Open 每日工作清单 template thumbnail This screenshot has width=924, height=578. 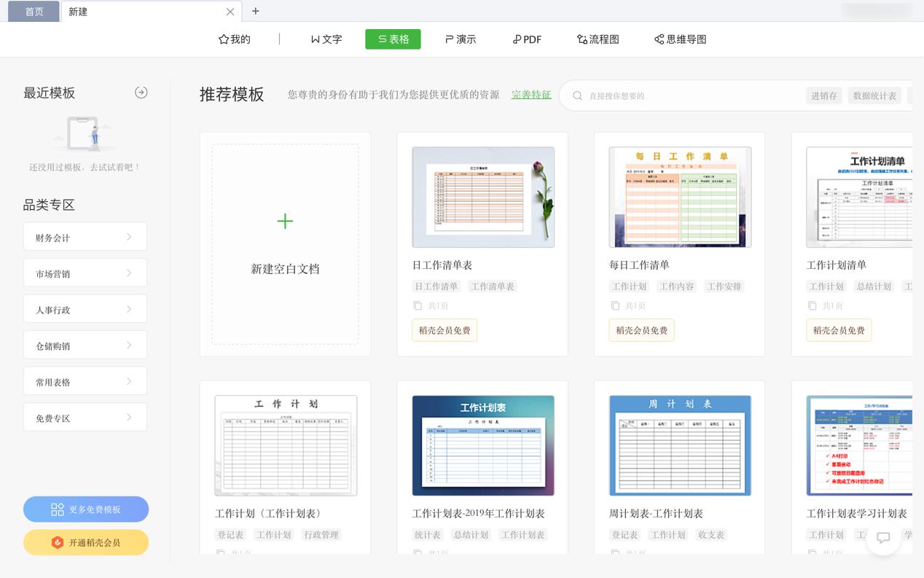[680, 197]
